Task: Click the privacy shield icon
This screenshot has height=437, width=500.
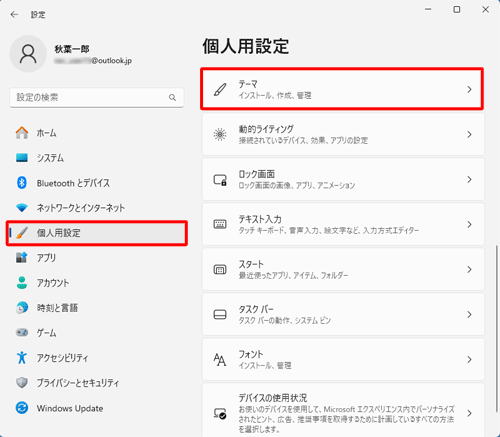Action: pos(22,383)
